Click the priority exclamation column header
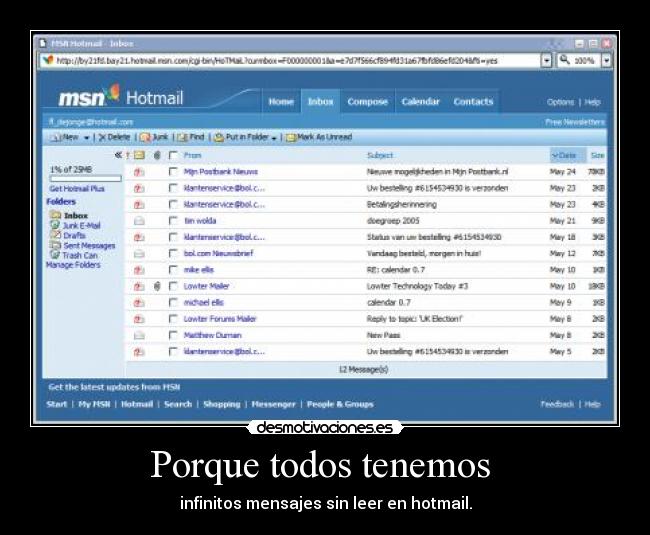Image resolution: width=650 pixels, height=535 pixels. point(128,155)
